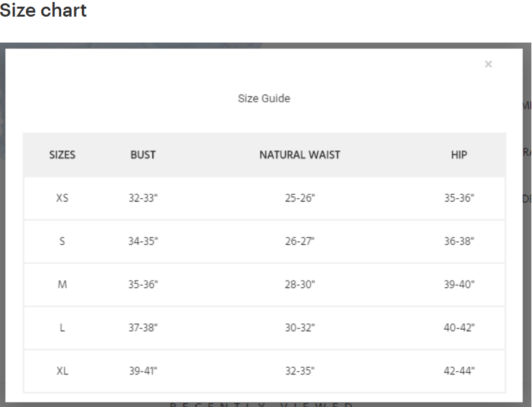532x407 pixels.
Task: Click the L size row label
Action: [62, 328]
